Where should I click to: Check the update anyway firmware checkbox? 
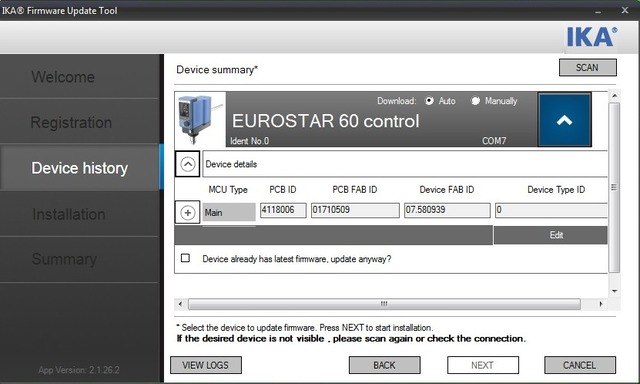[185, 258]
